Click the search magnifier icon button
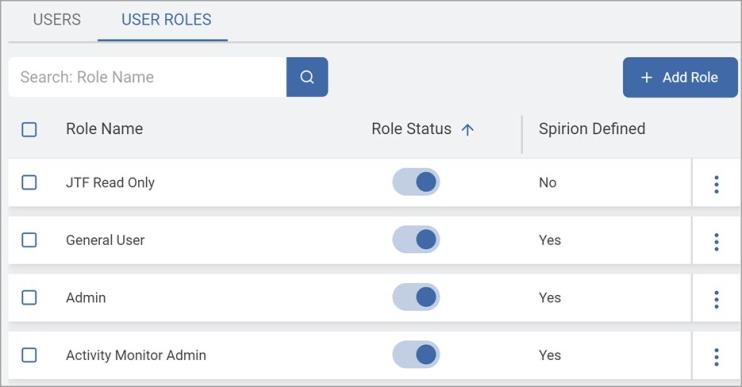Screen dimensions: 742x387 coord(307,77)
